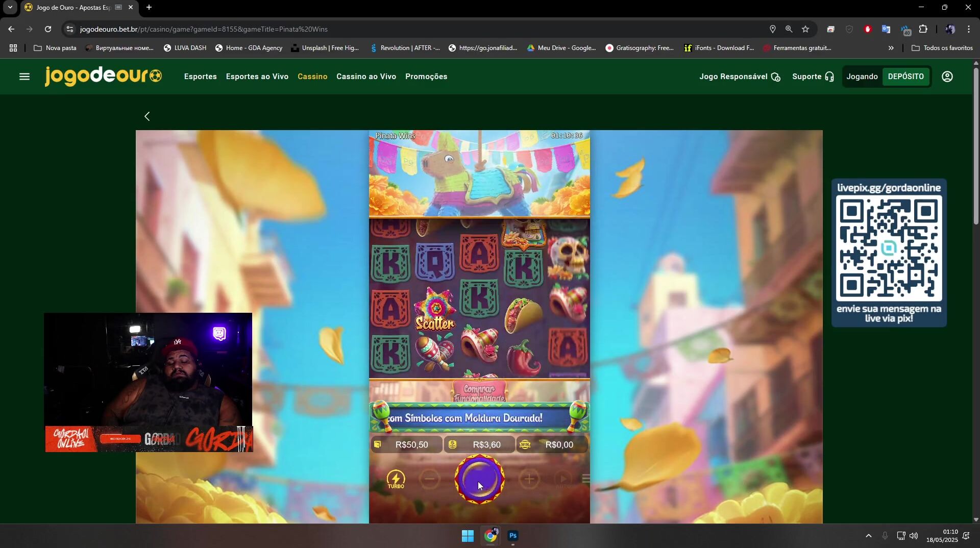Click the Jogando button
Viewport: 980px width, 548px height.
coord(862,77)
